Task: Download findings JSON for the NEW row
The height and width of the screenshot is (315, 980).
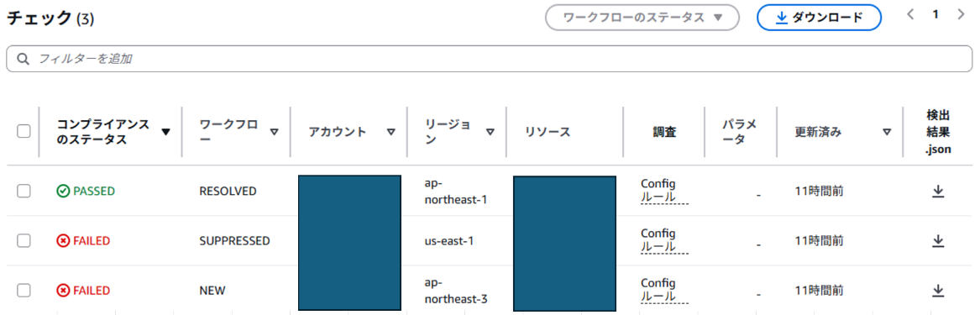Action: pos(937,291)
